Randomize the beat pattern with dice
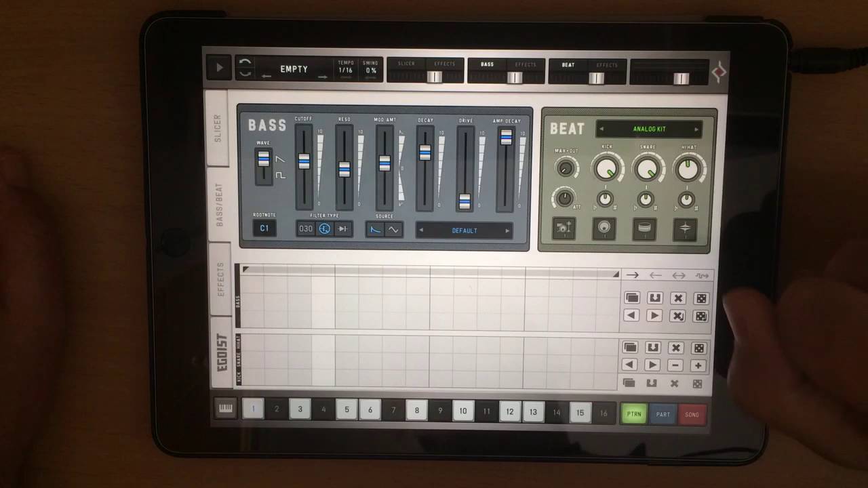Viewport: 868px width, 488px height. (x=698, y=348)
